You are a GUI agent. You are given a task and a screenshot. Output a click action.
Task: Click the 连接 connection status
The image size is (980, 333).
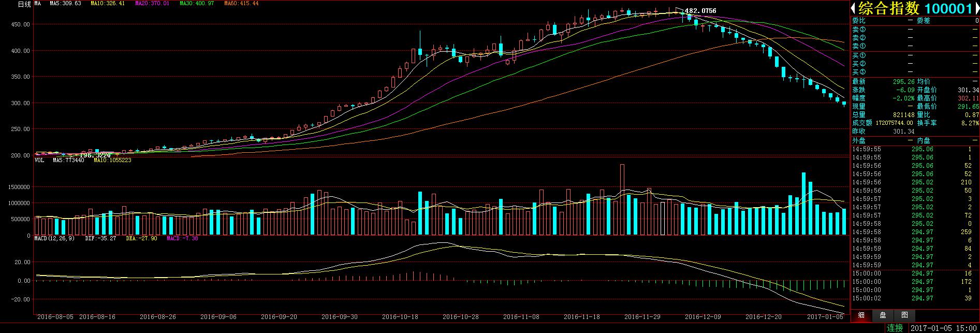click(895, 328)
